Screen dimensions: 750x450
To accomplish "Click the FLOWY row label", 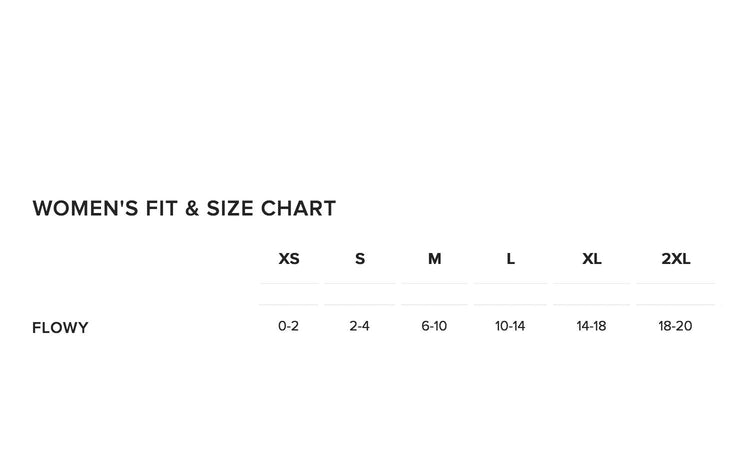I will pyautogui.click(x=60, y=328).
